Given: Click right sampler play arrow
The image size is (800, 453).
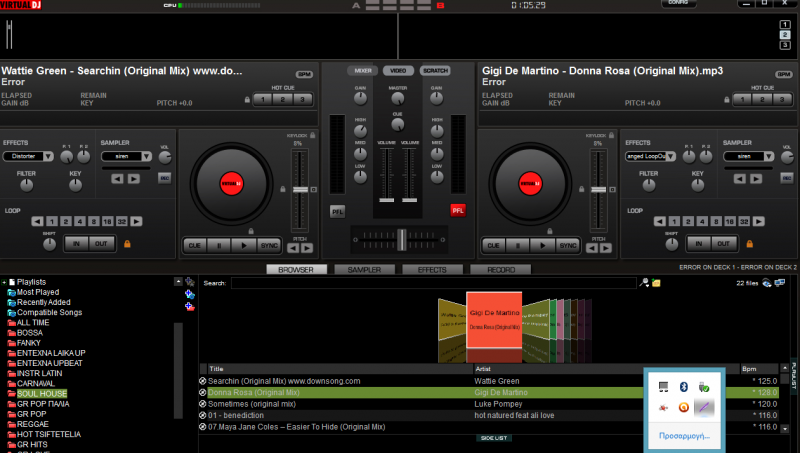Looking at the screenshot, I should pyautogui.click(x=756, y=179).
